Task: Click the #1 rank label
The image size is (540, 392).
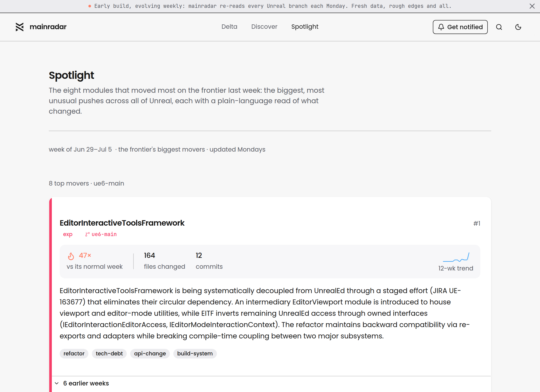Action: coord(477,223)
